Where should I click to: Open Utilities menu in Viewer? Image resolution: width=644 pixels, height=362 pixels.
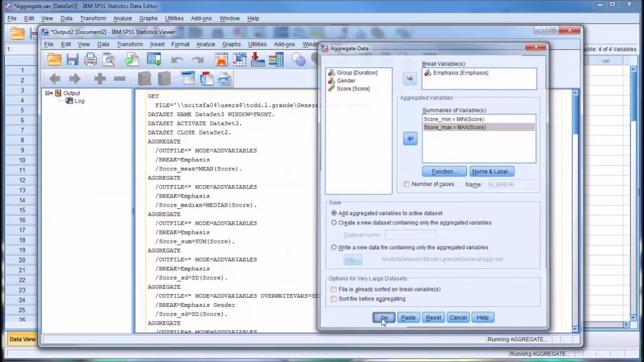click(x=257, y=44)
